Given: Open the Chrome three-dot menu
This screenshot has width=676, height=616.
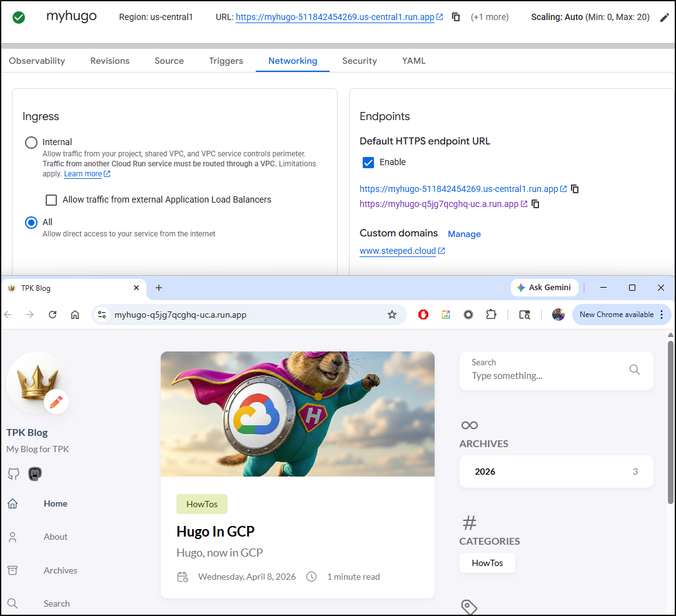Looking at the screenshot, I should point(662,315).
